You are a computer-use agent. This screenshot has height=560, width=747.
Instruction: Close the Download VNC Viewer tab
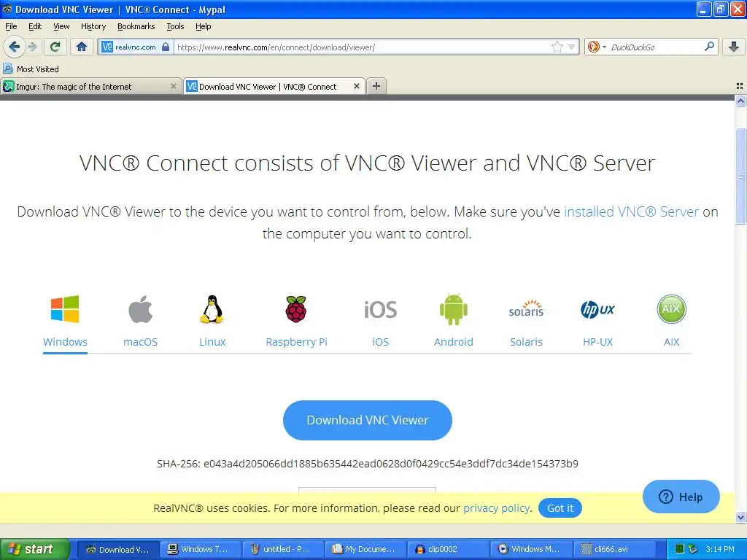click(356, 86)
